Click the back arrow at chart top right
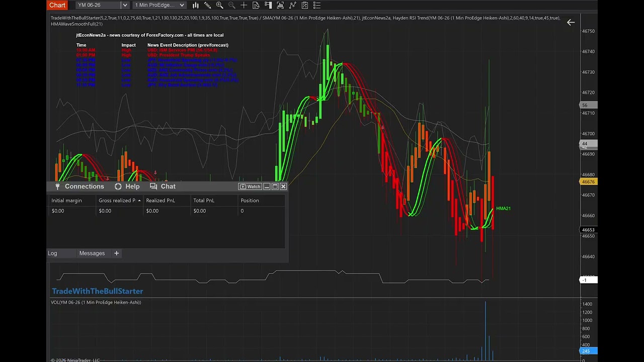This screenshot has width=644, height=362. click(571, 22)
